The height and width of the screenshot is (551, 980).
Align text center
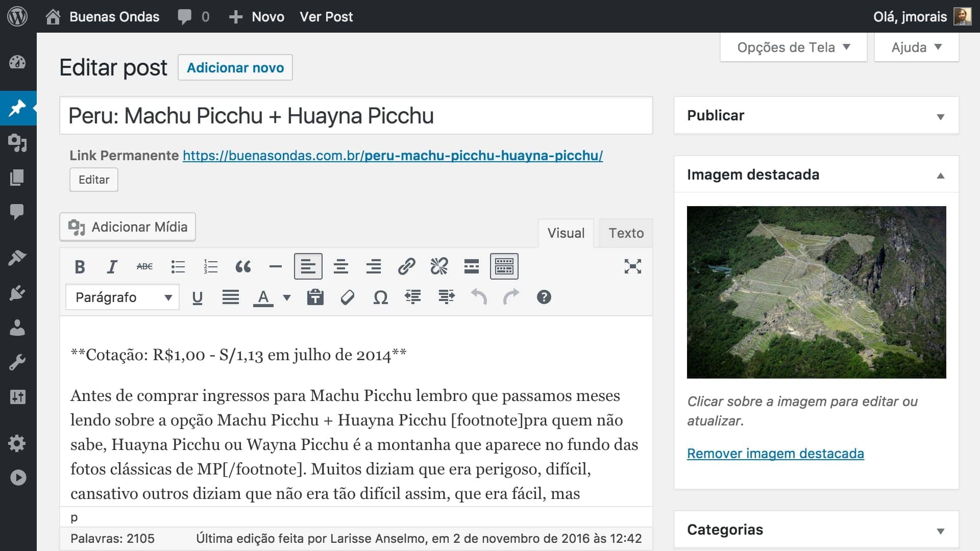(x=341, y=266)
